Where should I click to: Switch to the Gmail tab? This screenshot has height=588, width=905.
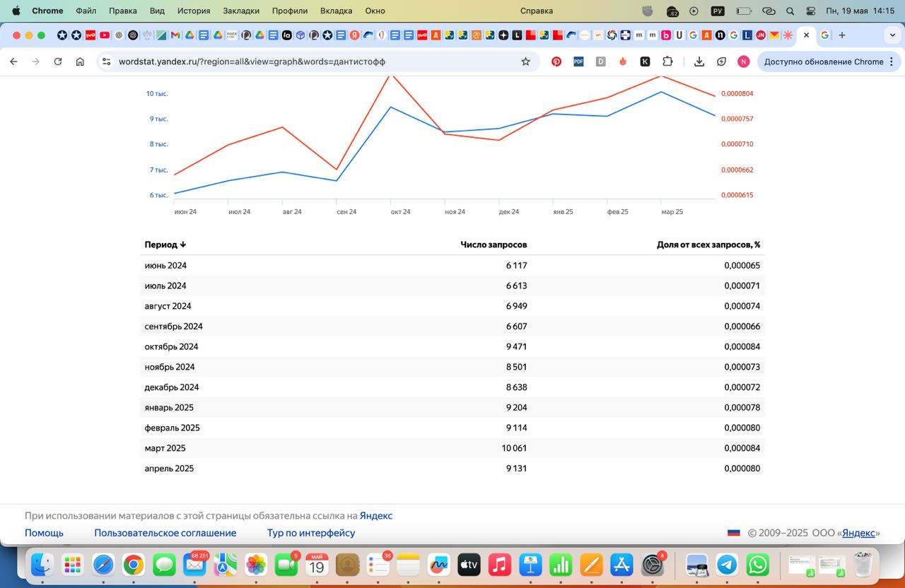175,35
